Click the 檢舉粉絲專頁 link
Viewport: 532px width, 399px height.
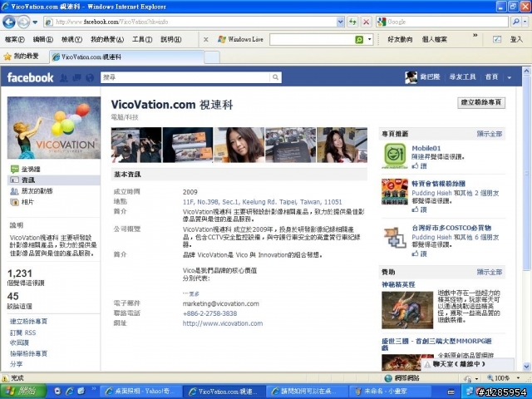pyautogui.click(x=28, y=353)
